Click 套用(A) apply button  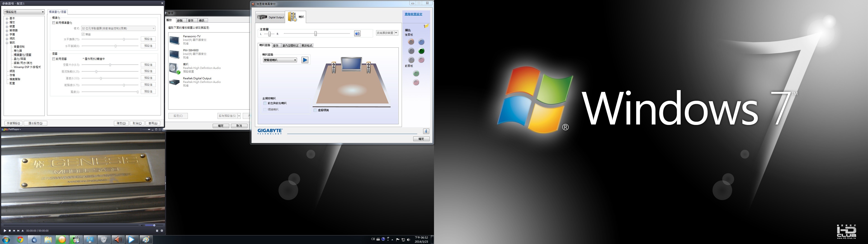click(x=153, y=123)
